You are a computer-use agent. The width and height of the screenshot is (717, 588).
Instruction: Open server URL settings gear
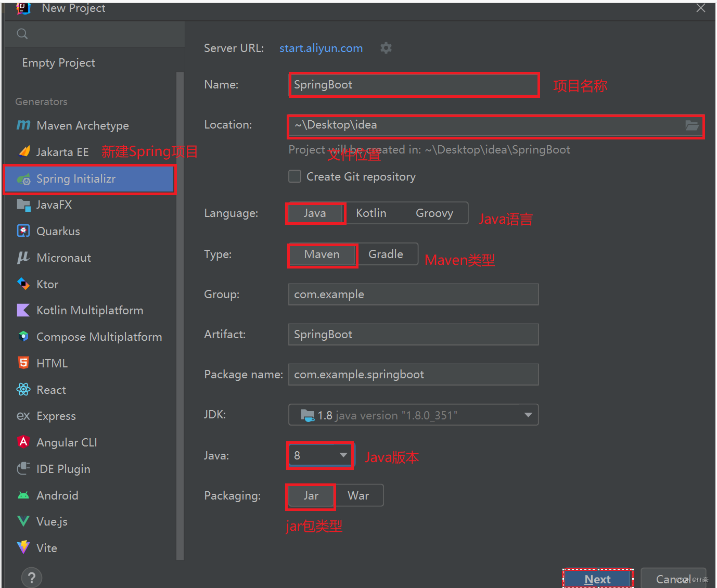[x=386, y=48]
